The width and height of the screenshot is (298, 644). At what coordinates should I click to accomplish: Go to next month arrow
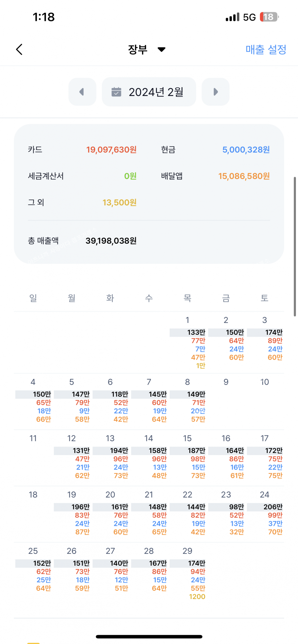click(x=216, y=92)
